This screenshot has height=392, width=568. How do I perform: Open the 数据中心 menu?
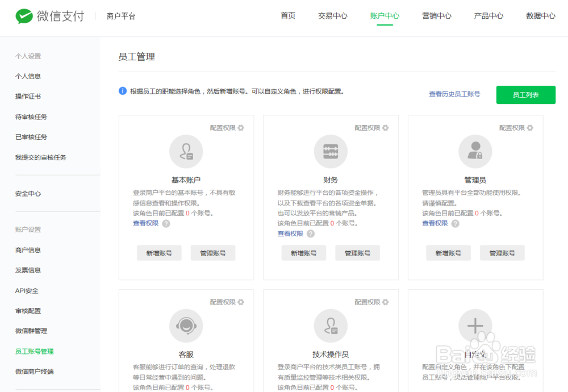[541, 16]
